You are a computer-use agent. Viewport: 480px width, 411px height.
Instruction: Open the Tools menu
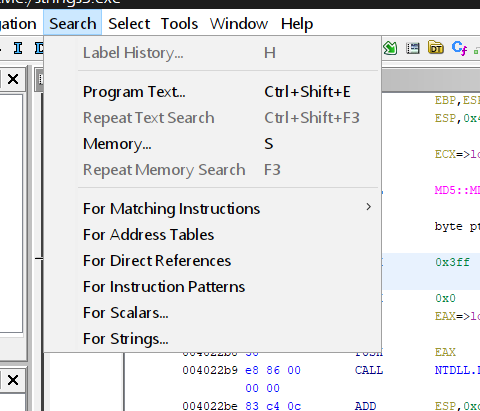coord(179,24)
